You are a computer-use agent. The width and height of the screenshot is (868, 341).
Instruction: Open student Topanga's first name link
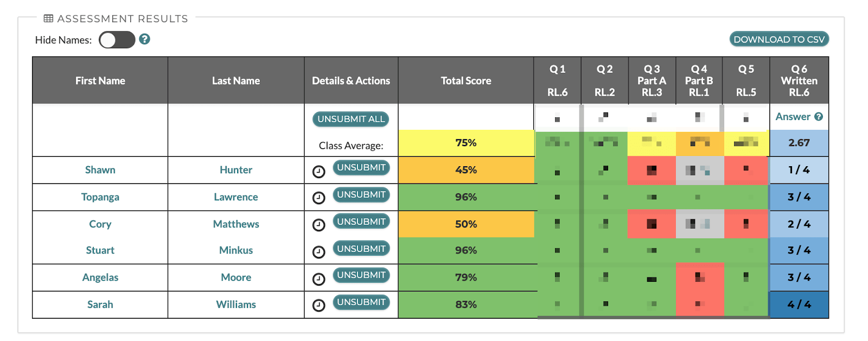[100, 197]
